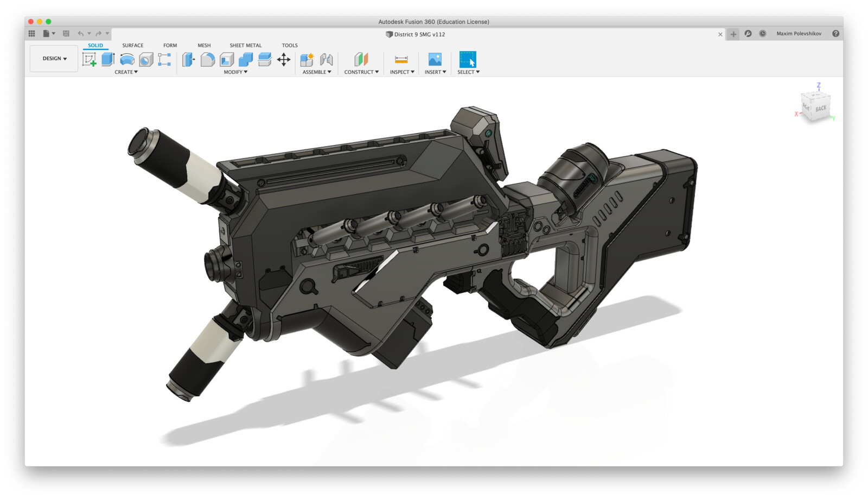
Task: Expand the Redo history dropdown arrow
Action: [x=107, y=34]
